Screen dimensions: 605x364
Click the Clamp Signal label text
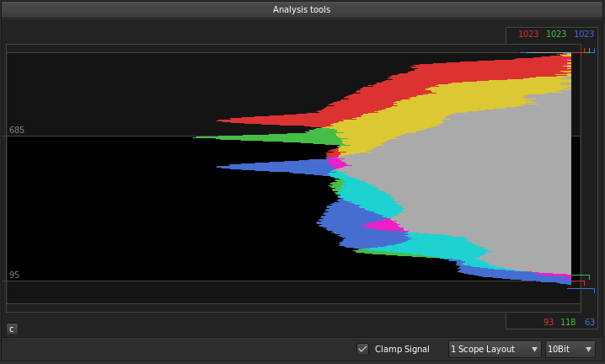click(402, 349)
